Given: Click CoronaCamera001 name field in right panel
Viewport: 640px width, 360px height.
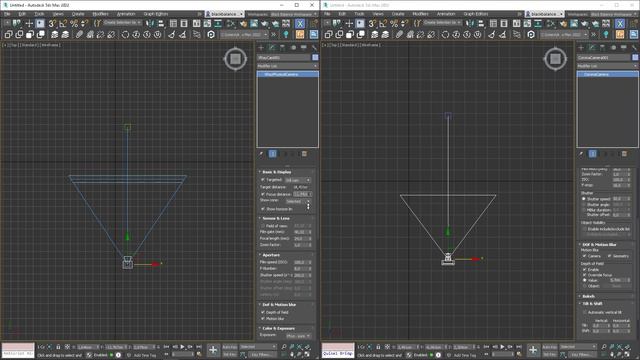Looking at the screenshot, I should coord(604,58).
